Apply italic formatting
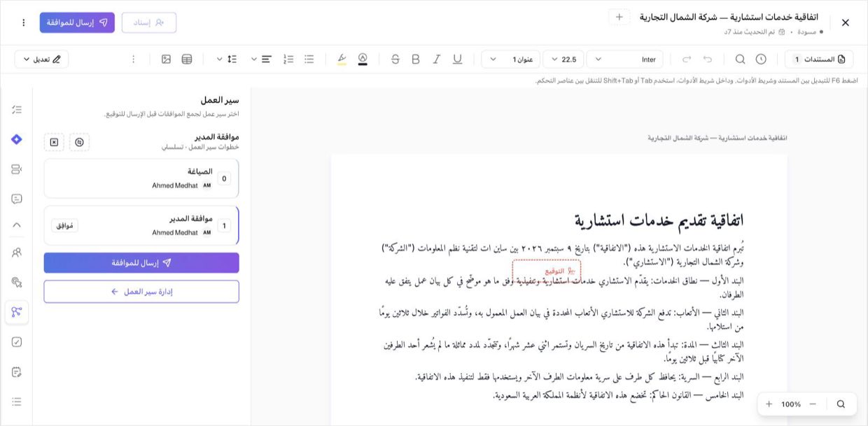Image resolution: width=868 pixels, height=426 pixels. (x=437, y=59)
